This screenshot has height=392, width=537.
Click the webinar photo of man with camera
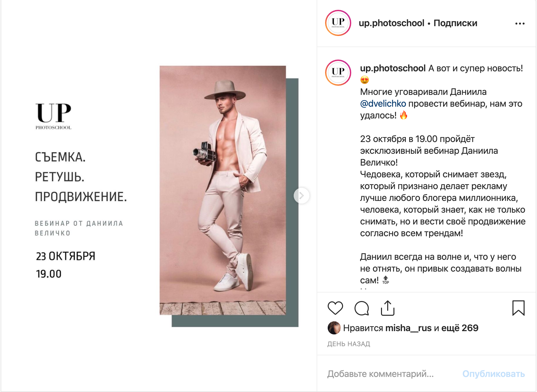point(223,190)
